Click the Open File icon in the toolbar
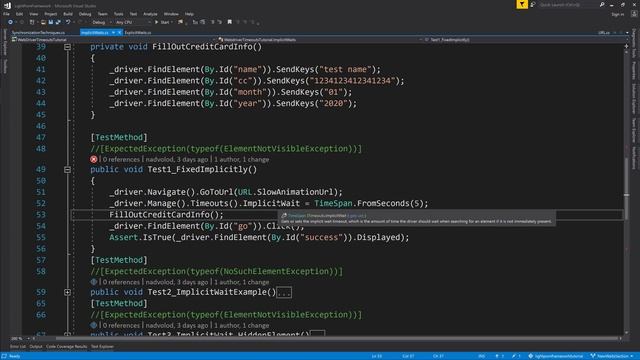 pyautogui.click(x=43, y=22)
